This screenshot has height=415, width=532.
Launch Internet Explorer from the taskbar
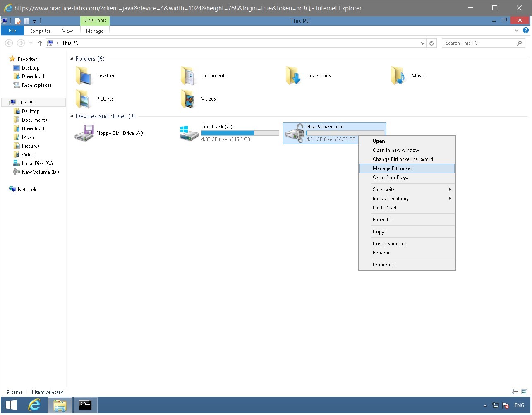34,405
